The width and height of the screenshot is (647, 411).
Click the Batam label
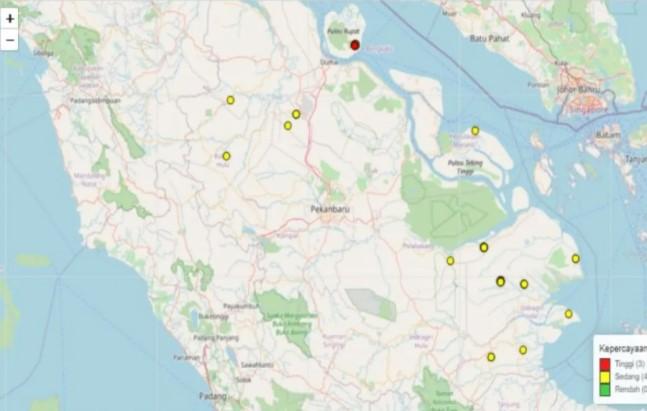pyautogui.click(x=608, y=135)
